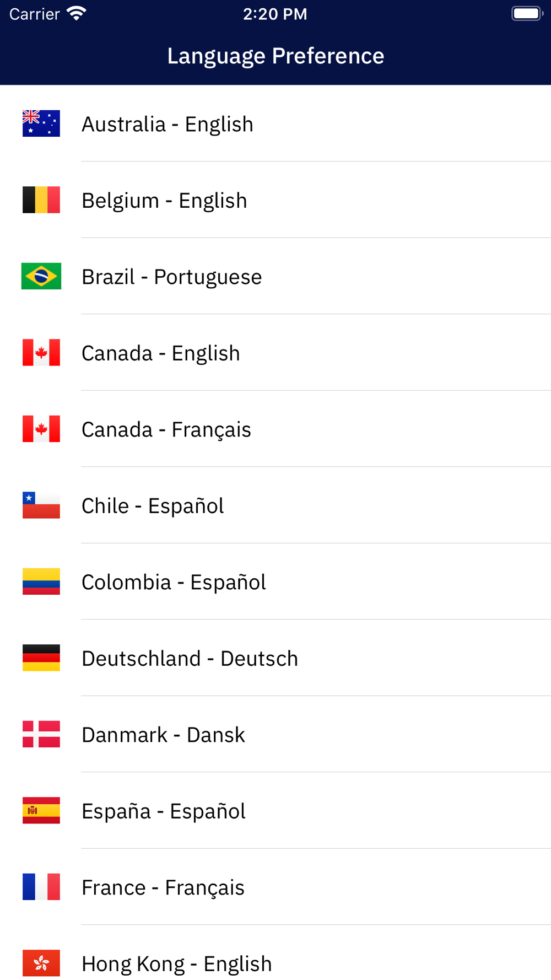The width and height of the screenshot is (551, 980).
Task: Tap the Danish flag icon
Action: (41, 734)
